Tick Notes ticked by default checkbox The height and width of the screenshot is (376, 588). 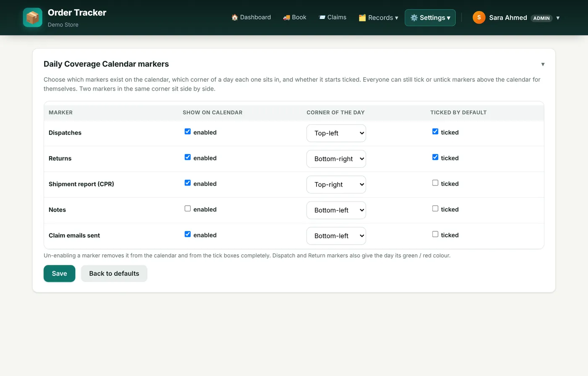tap(435, 209)
